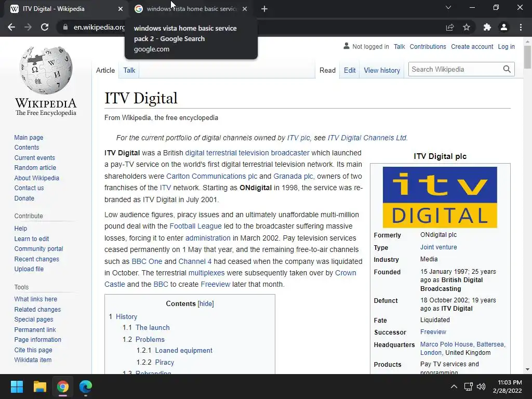
Task: Open Recent changes link
Action: click(x=37, y=259)
